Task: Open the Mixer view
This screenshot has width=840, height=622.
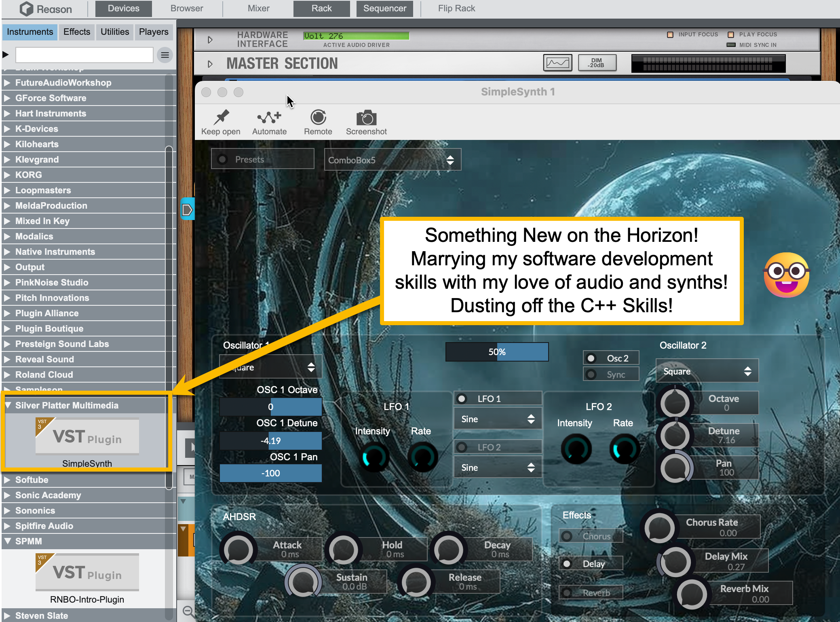Action: click(259, 8)
